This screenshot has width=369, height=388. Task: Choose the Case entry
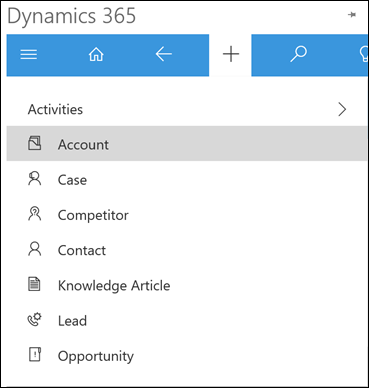coord(187,180)
